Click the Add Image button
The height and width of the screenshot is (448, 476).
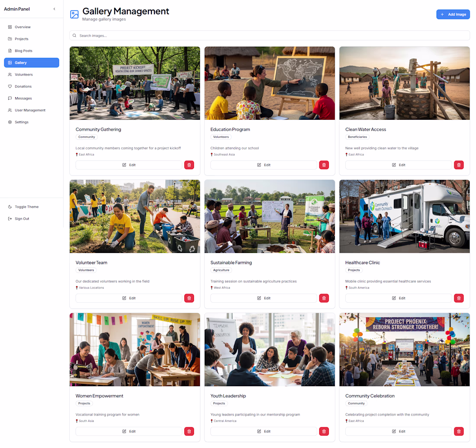click(453, 14)
